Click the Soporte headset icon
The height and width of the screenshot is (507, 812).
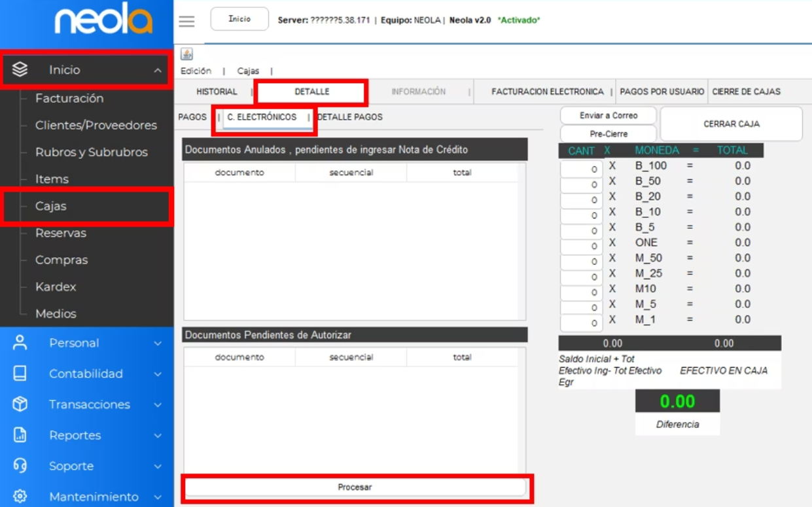pos(20,466)
